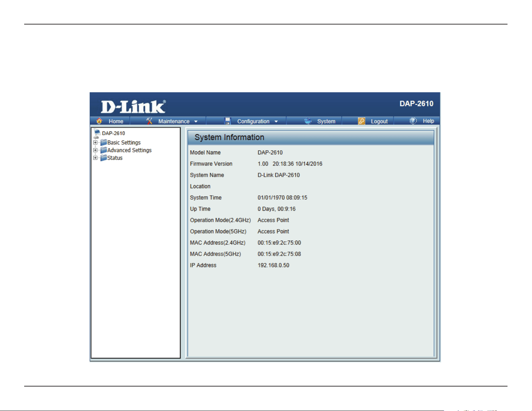
Task: Click the Operation Mode(2.4GHz) label
Action: [x=220, y=220]
